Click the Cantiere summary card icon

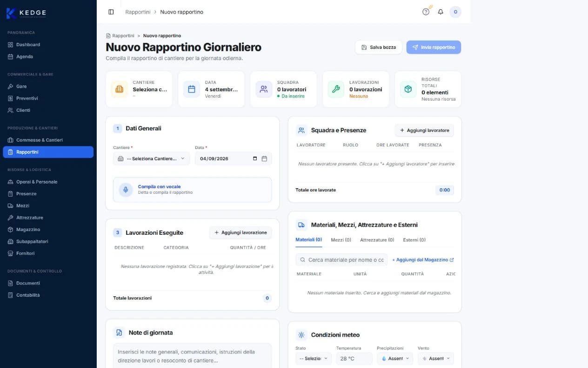[120, 89]
